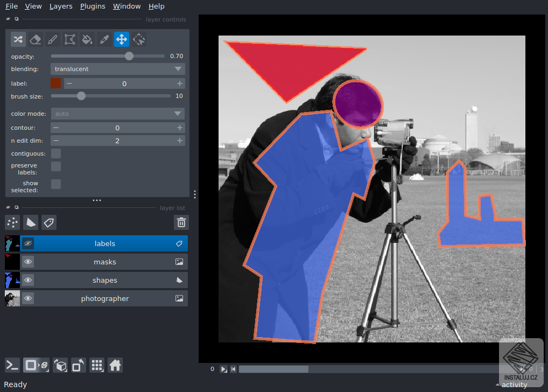Image resolution: width=548 pixels, height=392 pixels.
Task: Toggle visibility of the shapes layer
Action: click(x=28, y=281)
